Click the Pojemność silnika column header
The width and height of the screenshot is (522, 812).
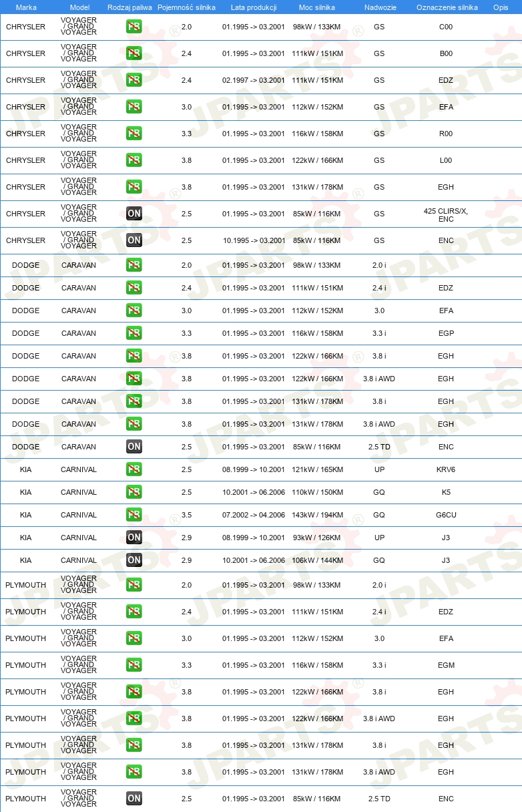tap(186, 7)
